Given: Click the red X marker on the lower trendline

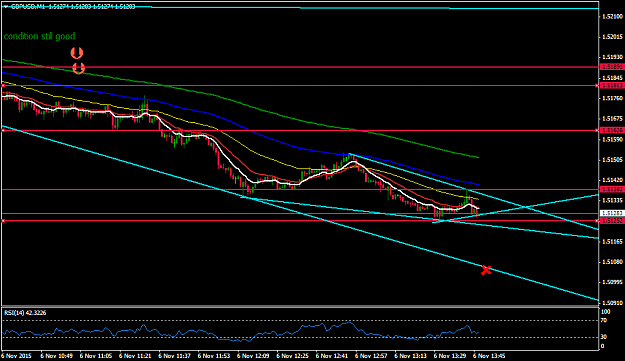Looking at the screenshot, I should [486, 270].
